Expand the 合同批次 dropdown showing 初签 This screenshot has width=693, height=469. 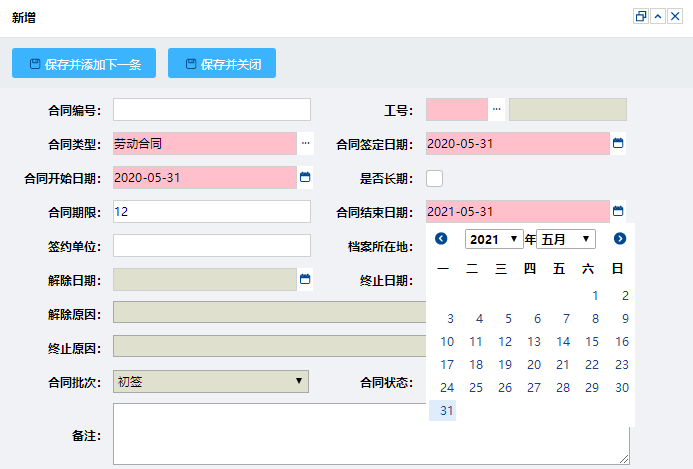point(211,381)
